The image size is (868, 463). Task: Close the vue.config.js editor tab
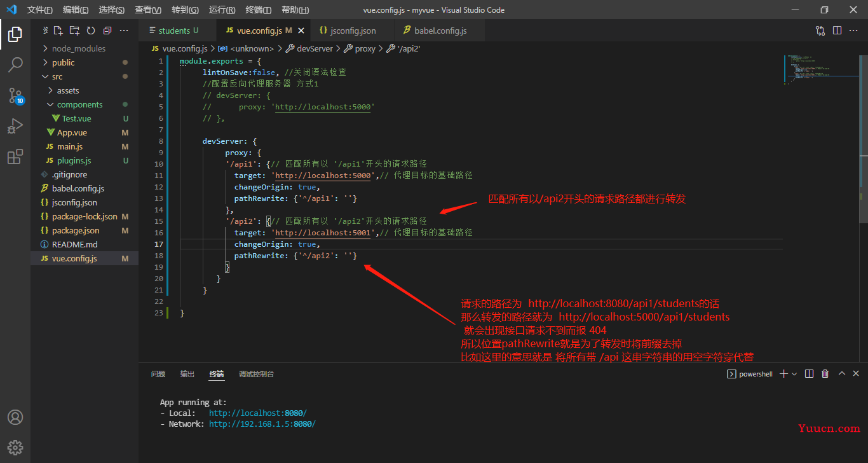click(301, 31)
